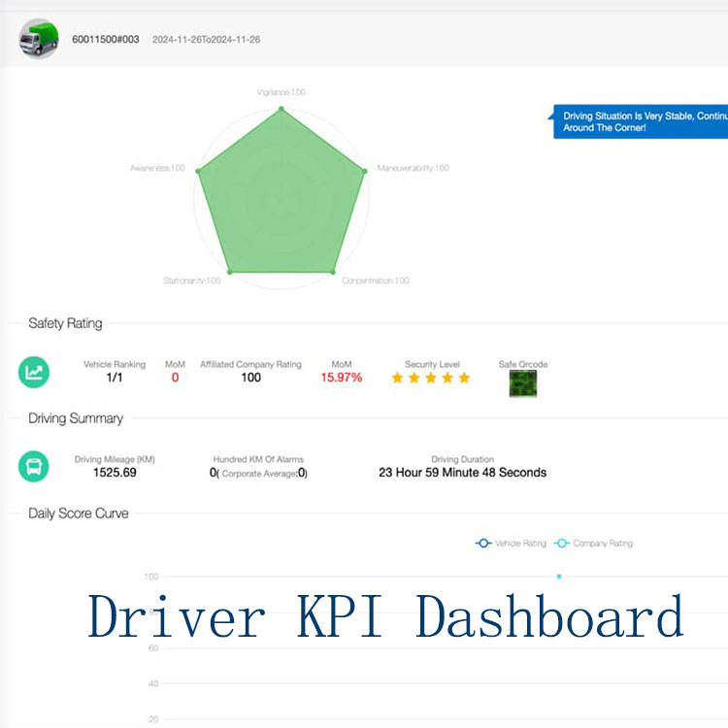Click the Driving Summary section heading
This screenshot has height=728, width=728.
(76, 418)
